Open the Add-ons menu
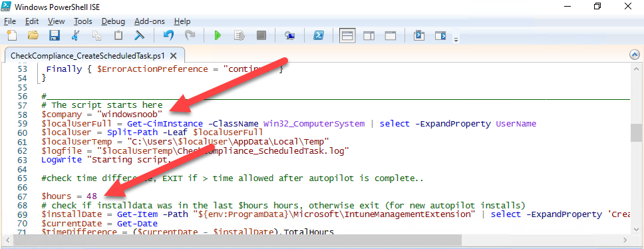 coord(150,21)
